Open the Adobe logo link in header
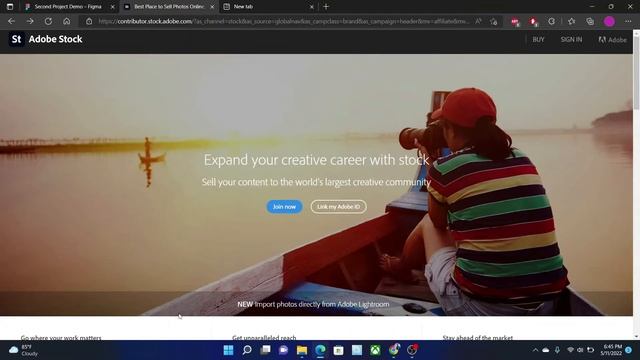Image resolution: width=640 pixels, height=360 pixels. click(x=612, y=40)
